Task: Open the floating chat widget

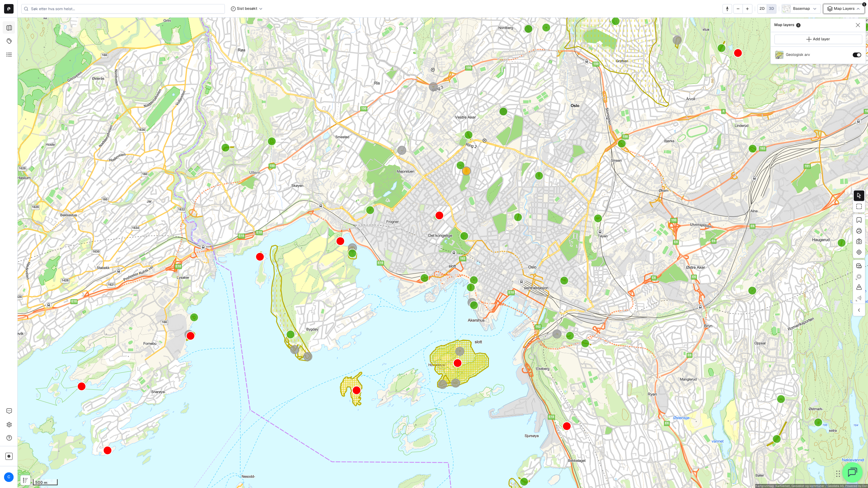Action: click(852, 472)
